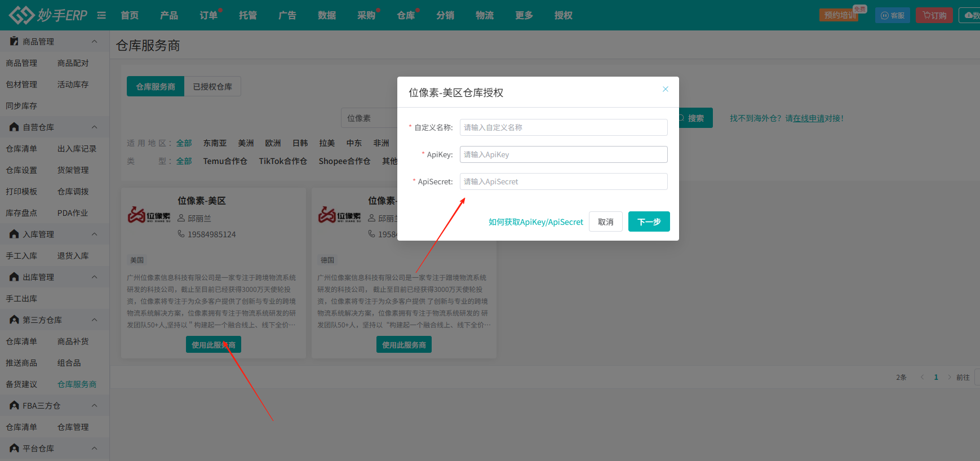Collapse the 第三方仓库 sidebar section
980x461 pixels.
94,320
